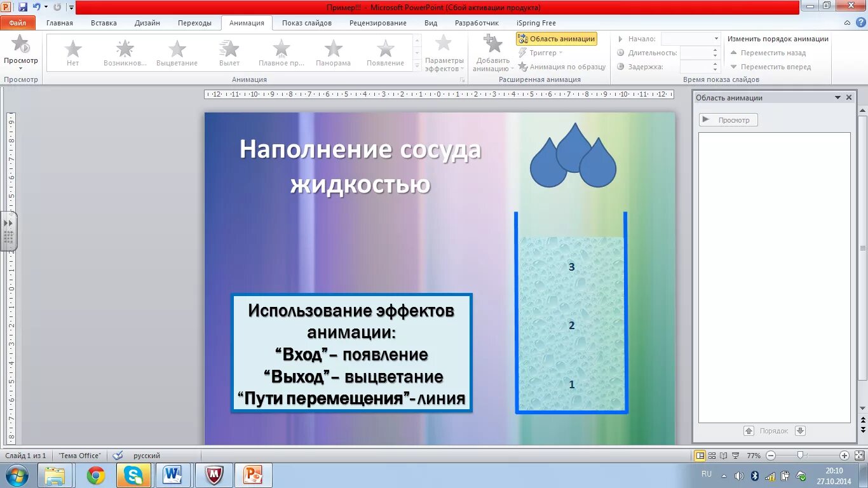Click the number 3 label in the vessel
The width and height of the screenshot is (868, 488).
[571, 267]
